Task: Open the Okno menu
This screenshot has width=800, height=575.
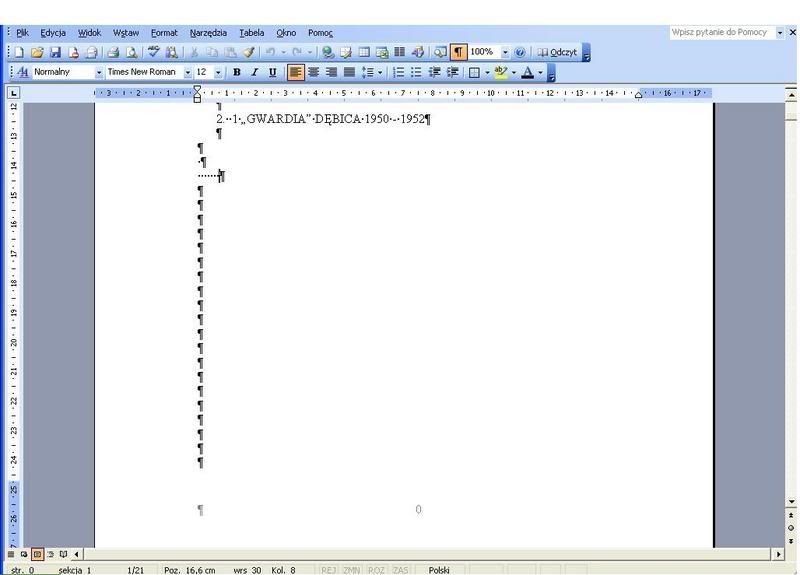Action: click(286, 33)
